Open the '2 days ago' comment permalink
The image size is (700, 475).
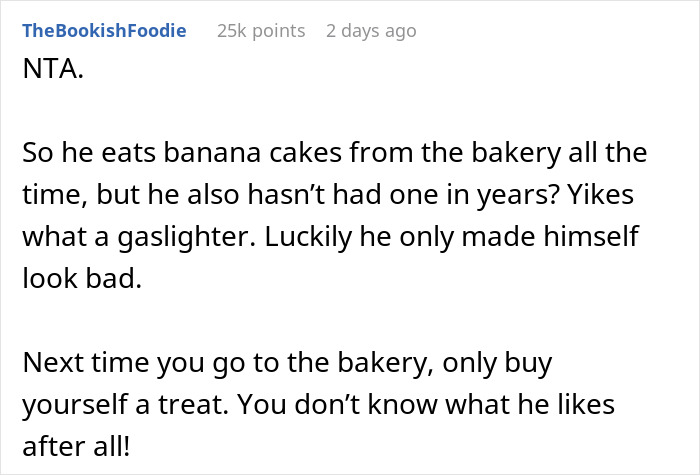pos(371,30)
